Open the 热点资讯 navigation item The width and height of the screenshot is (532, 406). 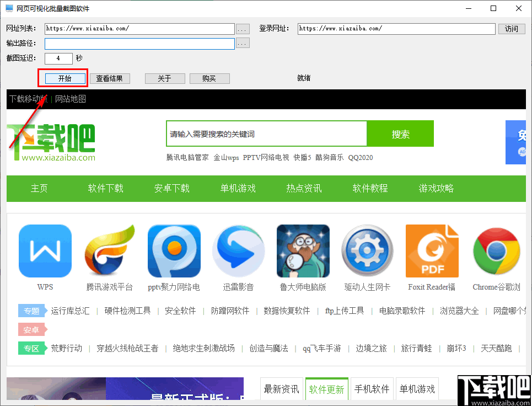(304, 188)
